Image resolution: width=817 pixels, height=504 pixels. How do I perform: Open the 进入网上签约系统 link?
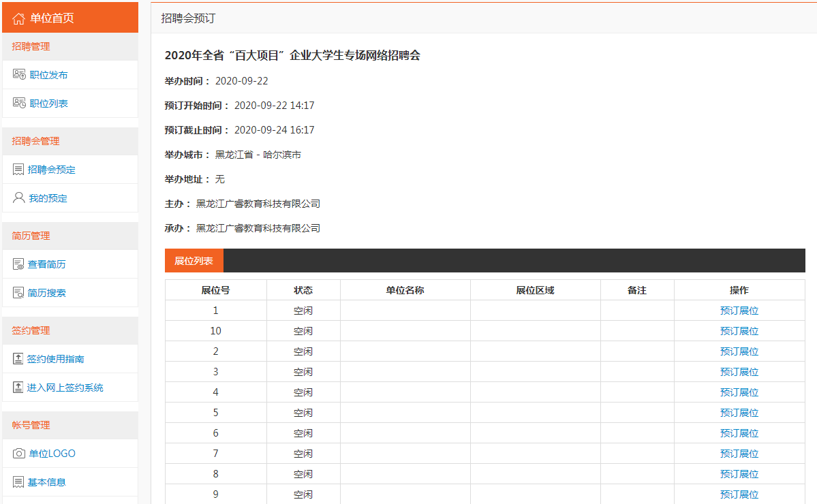coord(65,388)
